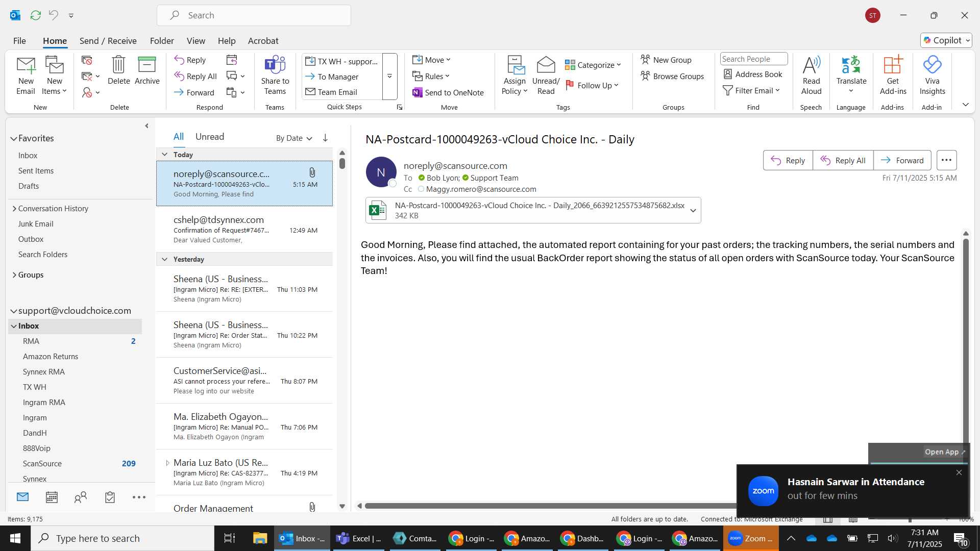Open more actions ellipsis in reading pane
The width and height of the screenshot is (980, 551).
[x=946, y=160]
